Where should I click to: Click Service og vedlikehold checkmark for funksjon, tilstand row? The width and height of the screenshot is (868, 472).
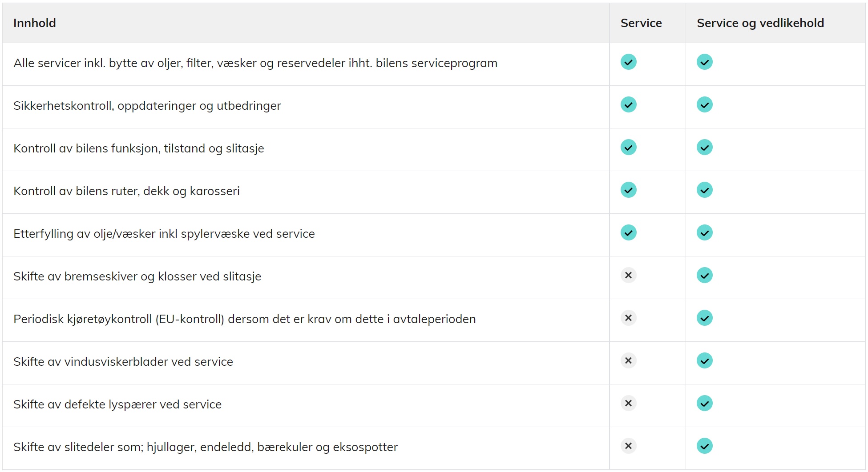704,148
